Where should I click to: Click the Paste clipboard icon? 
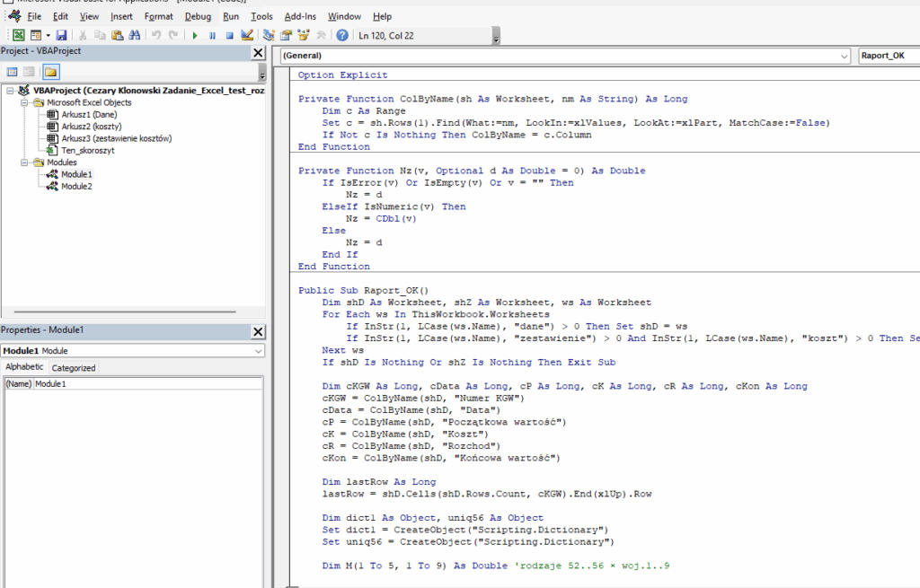point(118,35)
